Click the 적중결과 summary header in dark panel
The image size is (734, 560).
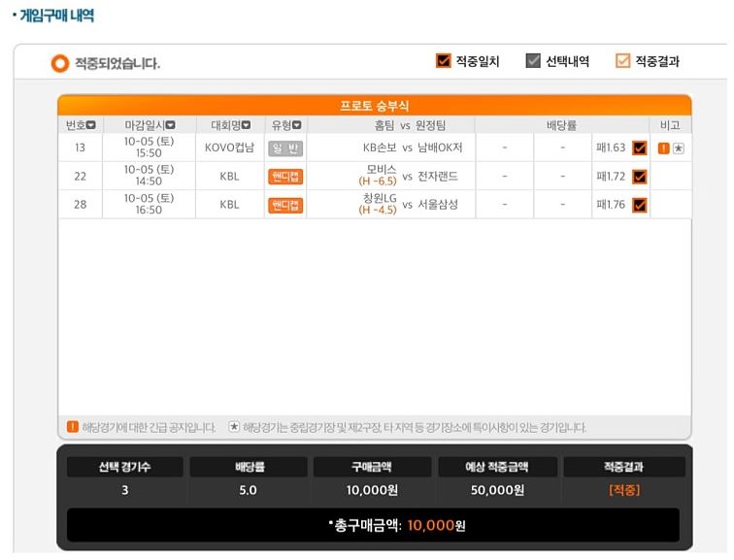click(x=624, y=467)
